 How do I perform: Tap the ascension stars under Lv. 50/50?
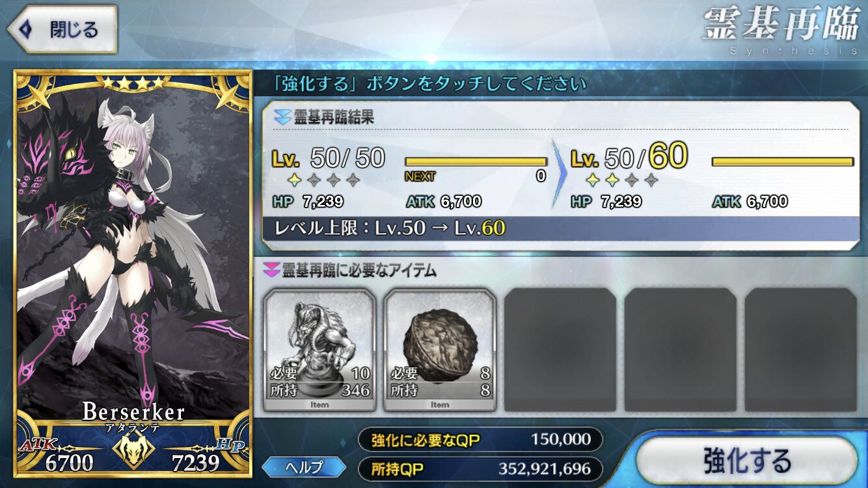[323, 180]
